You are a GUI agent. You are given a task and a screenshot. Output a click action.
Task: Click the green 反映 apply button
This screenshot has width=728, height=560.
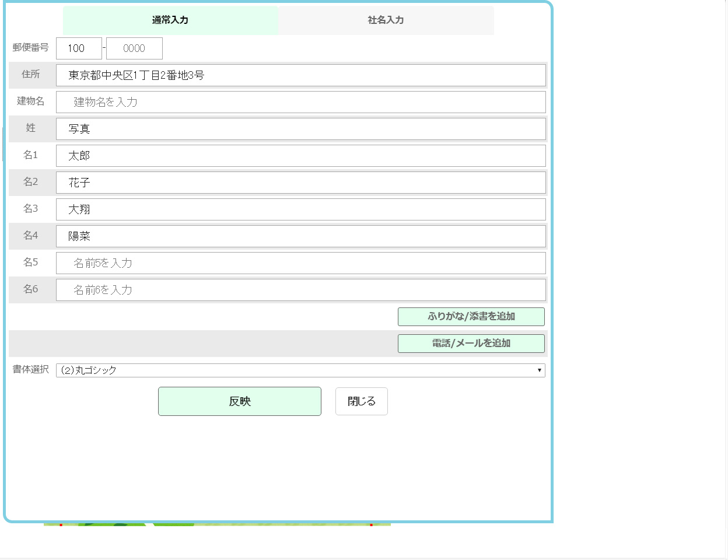click(x=239, y=401)
